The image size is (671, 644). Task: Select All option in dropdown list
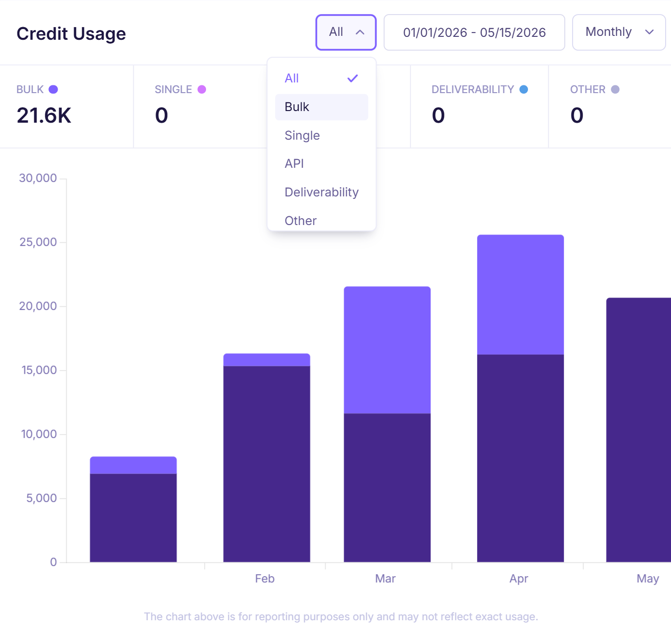tap(321, 79)
